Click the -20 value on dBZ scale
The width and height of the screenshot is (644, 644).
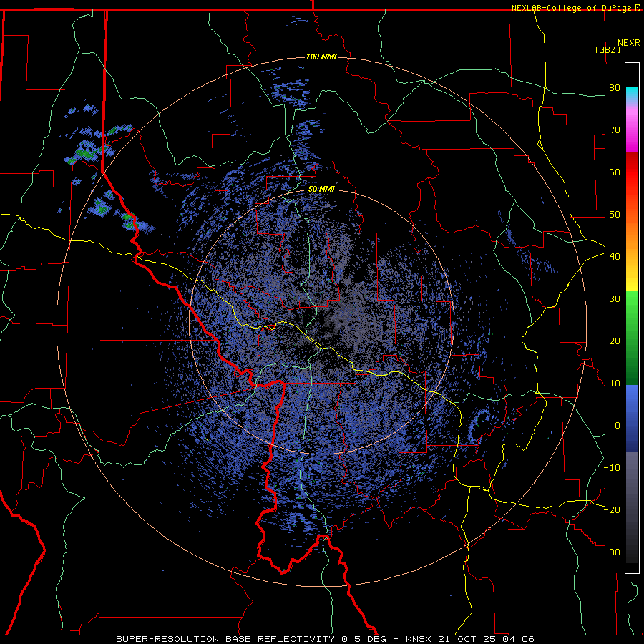click(612, 509)
